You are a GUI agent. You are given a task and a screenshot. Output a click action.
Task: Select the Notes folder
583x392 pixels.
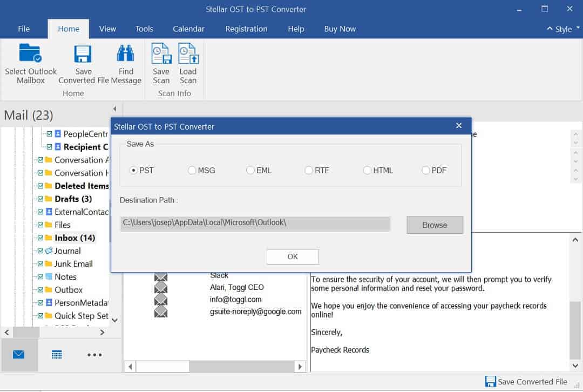click(65, 276)
